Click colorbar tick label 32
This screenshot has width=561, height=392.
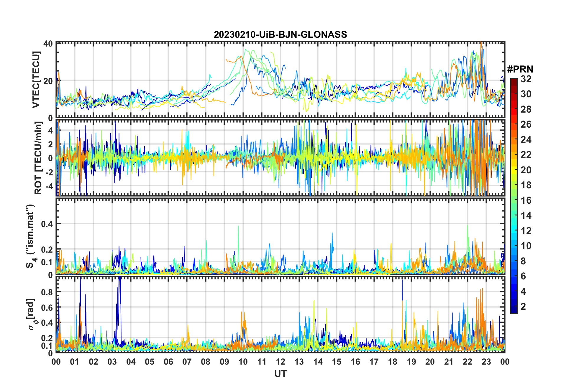(526, 79)
